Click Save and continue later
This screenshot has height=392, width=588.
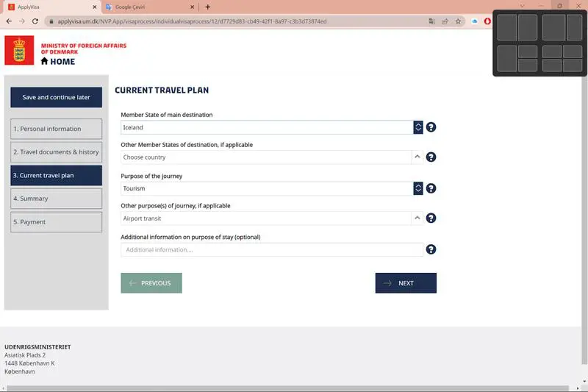57,97
